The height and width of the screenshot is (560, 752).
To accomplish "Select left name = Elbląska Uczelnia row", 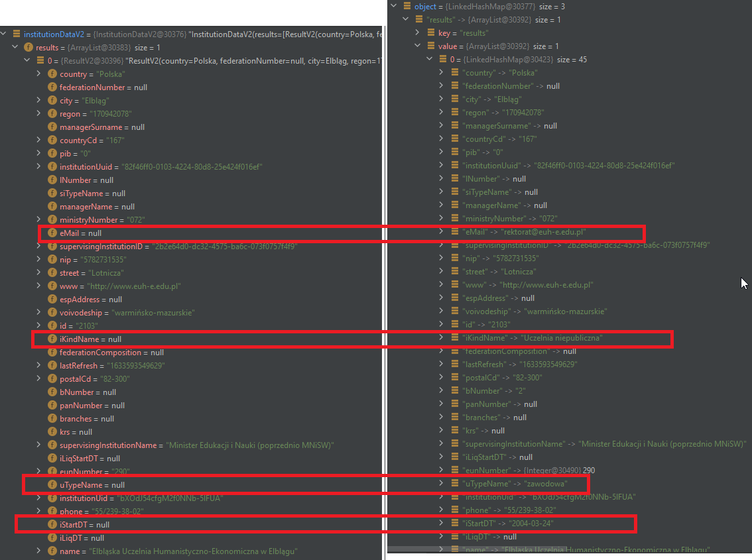I will coord(192,551).
